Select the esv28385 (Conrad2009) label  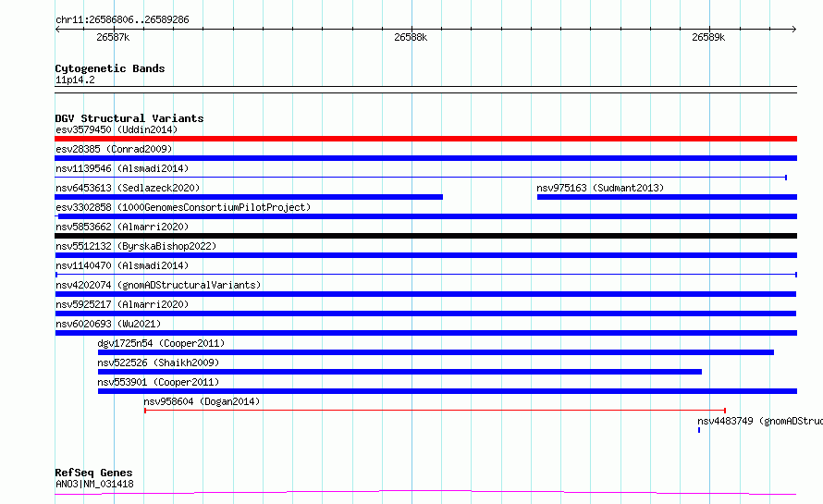click(114, 149)
